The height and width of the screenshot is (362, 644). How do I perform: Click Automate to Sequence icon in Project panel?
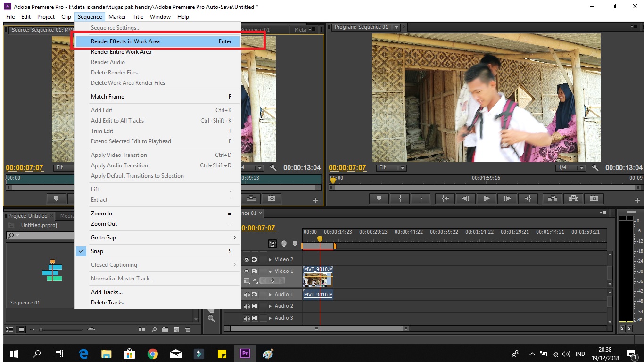(143, 329)
